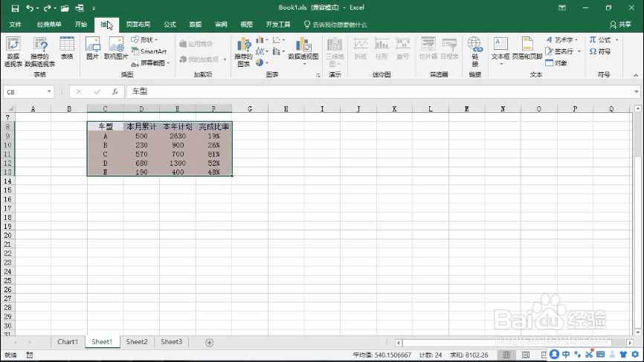Open the scatter chart insert dropdown
The height and width of the screenshot is (362, 644).
click(x=279, y=40)
